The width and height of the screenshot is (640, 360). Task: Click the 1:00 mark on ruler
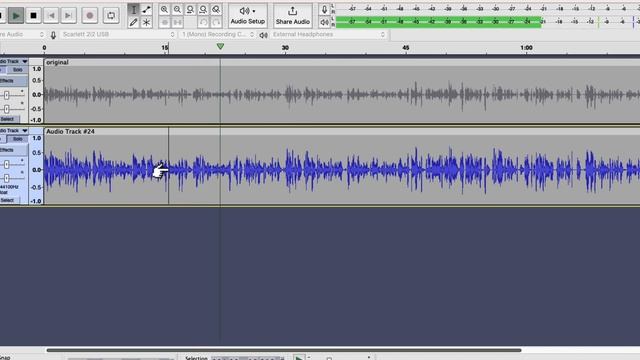point(527,48)
